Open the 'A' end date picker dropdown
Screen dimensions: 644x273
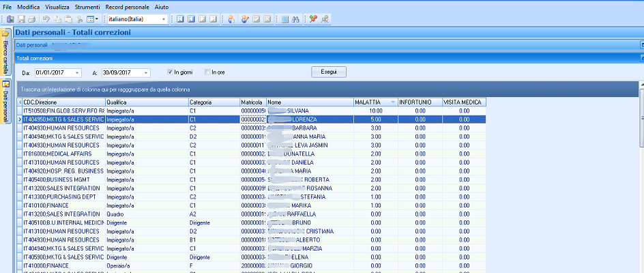pos(145,72)
